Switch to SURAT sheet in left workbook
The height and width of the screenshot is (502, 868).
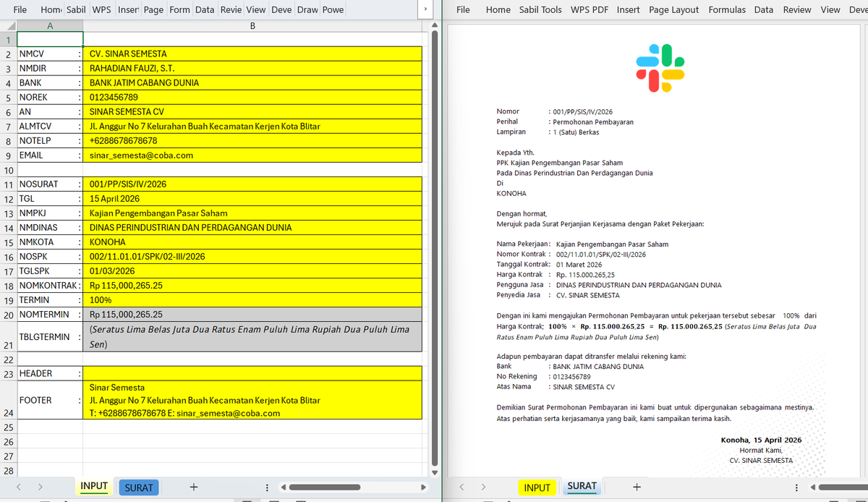[x=139, y=488]
